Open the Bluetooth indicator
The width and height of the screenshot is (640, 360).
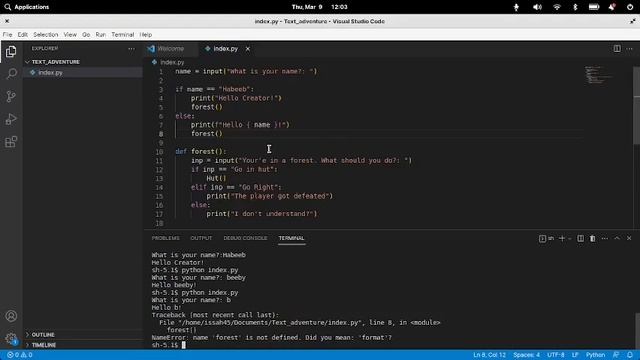(x=575, y=7)
